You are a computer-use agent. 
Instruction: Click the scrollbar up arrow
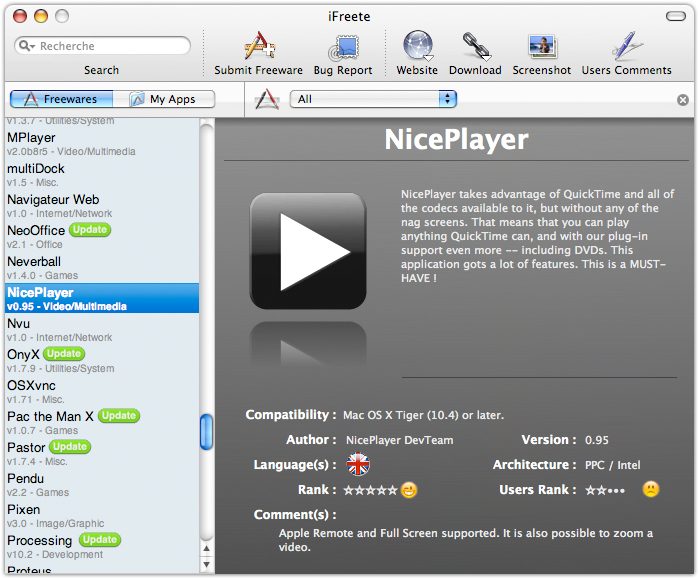click(x=206, y=548)
